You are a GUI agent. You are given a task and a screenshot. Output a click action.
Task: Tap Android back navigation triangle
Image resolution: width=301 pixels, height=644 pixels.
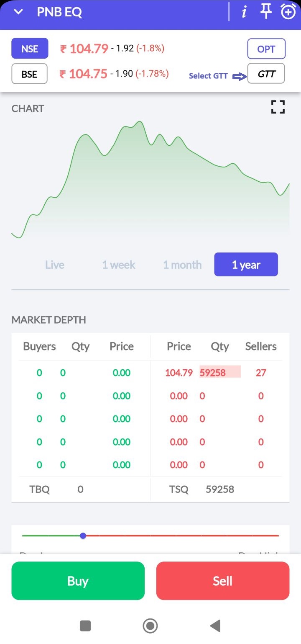(215, 626)
